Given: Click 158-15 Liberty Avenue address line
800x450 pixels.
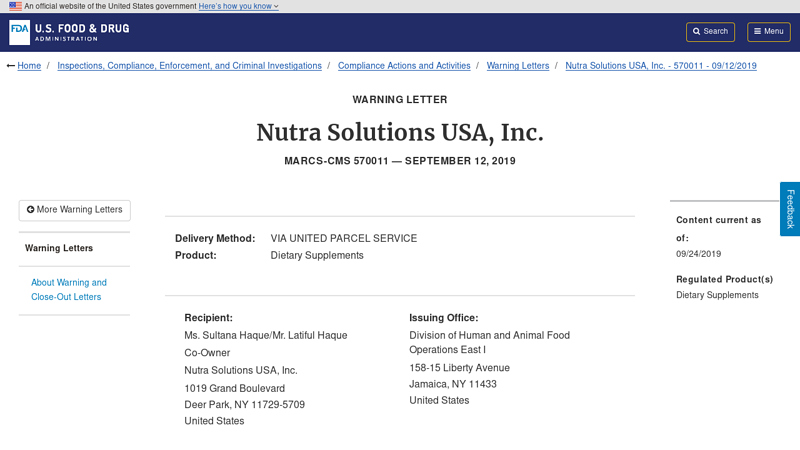Looking at the screenshot, I should pyautogui.click(x=459, y=368).
